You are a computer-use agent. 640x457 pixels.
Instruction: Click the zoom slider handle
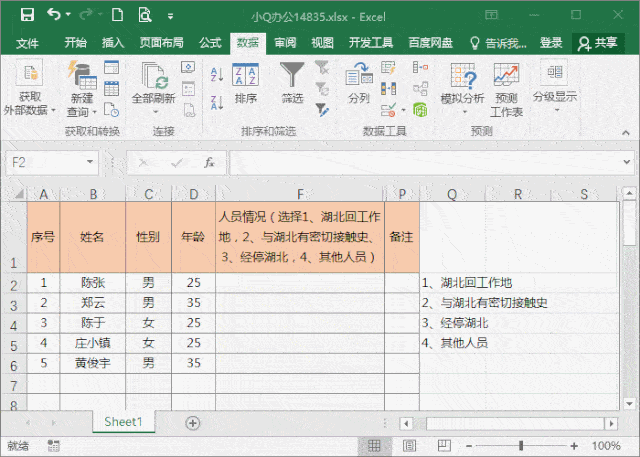pyautogui.click(x=521, y=446)
